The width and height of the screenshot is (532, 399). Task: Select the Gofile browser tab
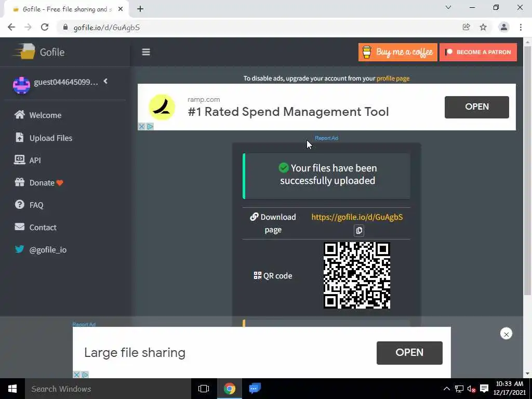click(x=66, y=9)
